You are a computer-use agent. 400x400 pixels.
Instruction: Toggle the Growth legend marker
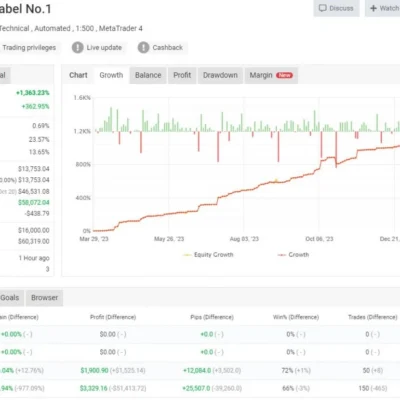(282, 255)
